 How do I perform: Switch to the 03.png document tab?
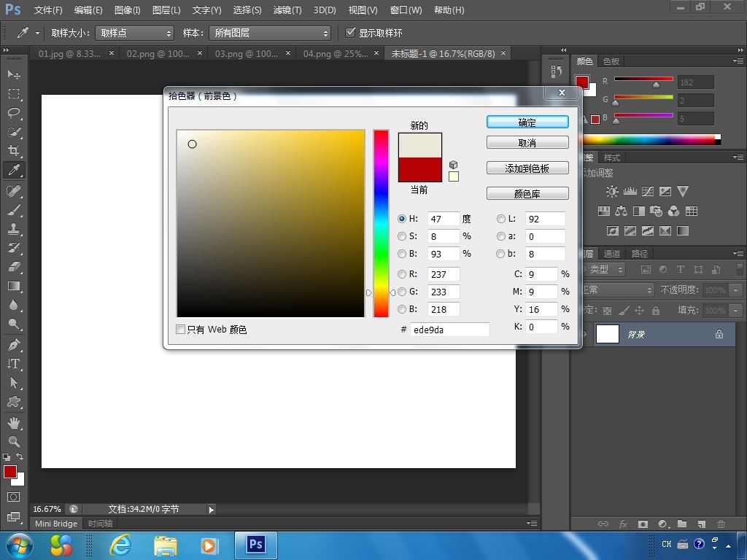tap(246, 53)
